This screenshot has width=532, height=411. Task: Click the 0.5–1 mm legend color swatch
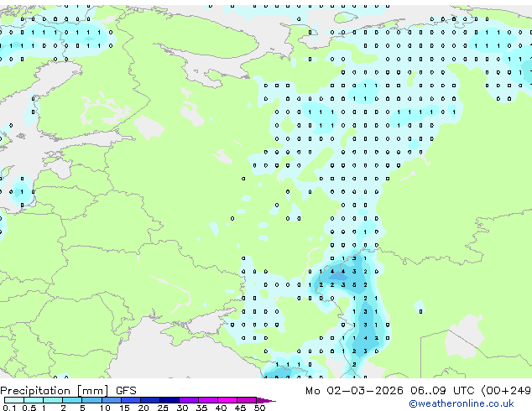34,400
